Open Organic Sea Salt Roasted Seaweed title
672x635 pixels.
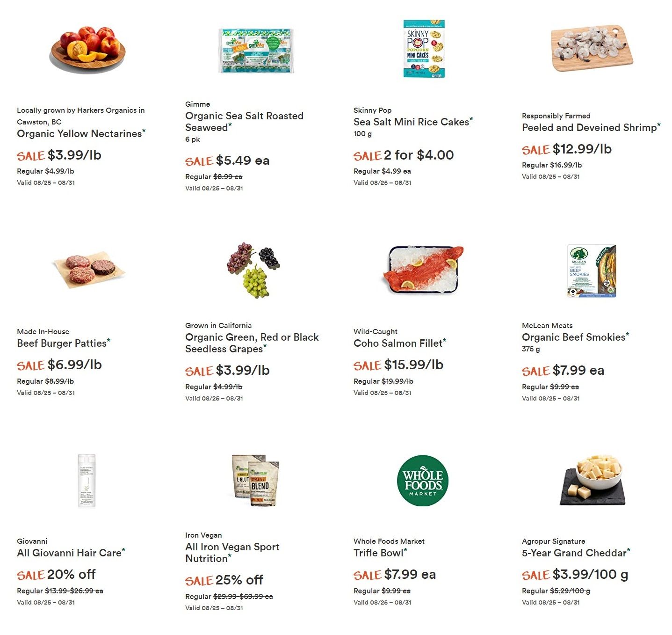[x=244, y=122]
